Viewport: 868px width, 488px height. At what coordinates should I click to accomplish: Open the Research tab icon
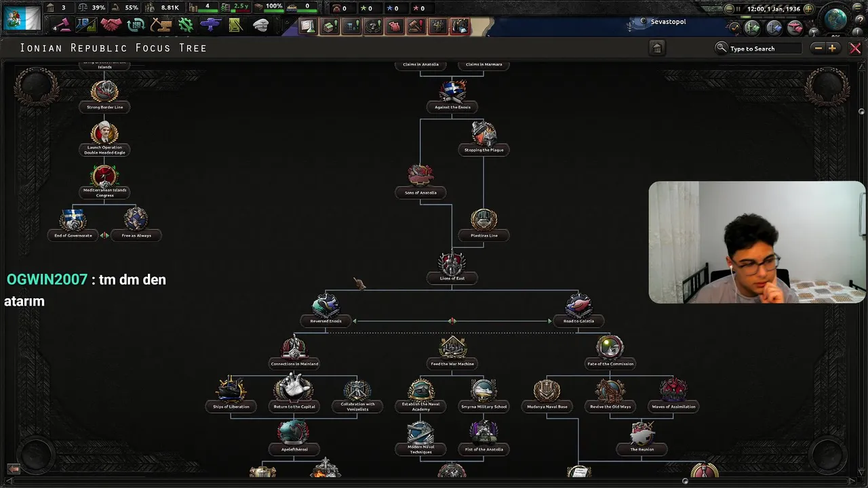87,25
